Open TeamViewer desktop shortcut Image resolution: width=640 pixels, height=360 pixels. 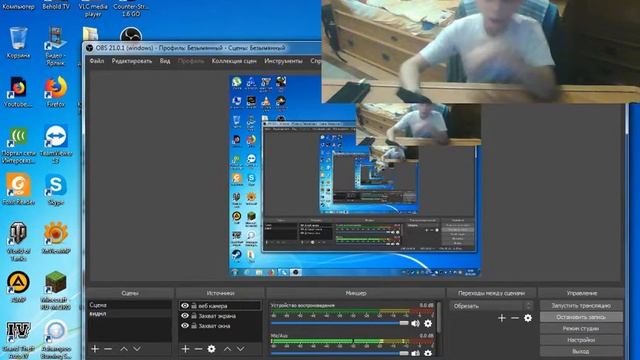(x=56, y=144)
